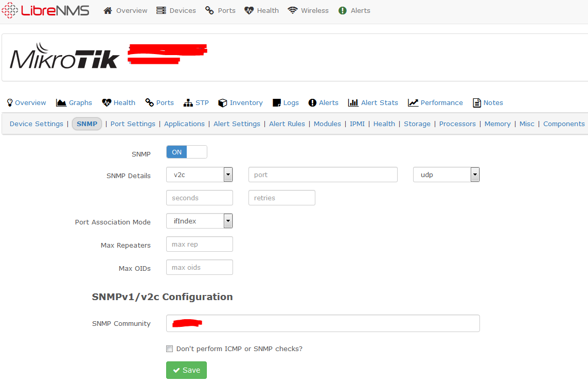The image size is (588, 383).
Task: Open the Processors settings section
Action: (457, 124)
